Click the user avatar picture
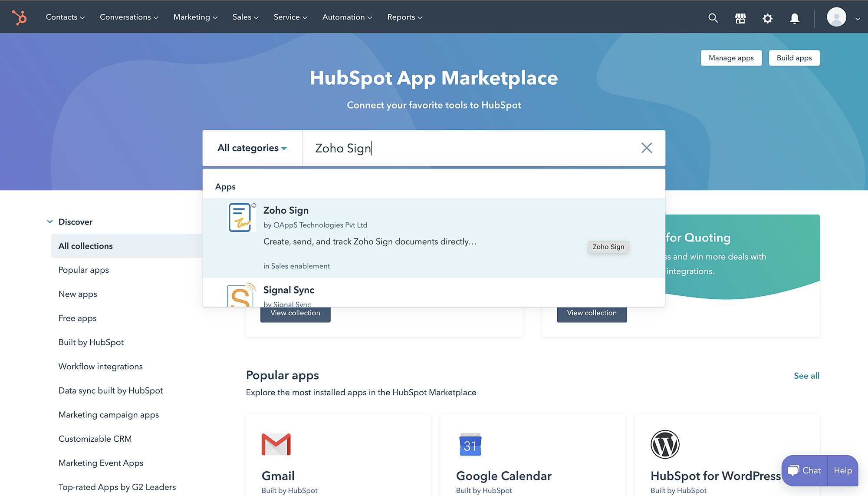The image size is (868, 496). click(x=836, y=17)
